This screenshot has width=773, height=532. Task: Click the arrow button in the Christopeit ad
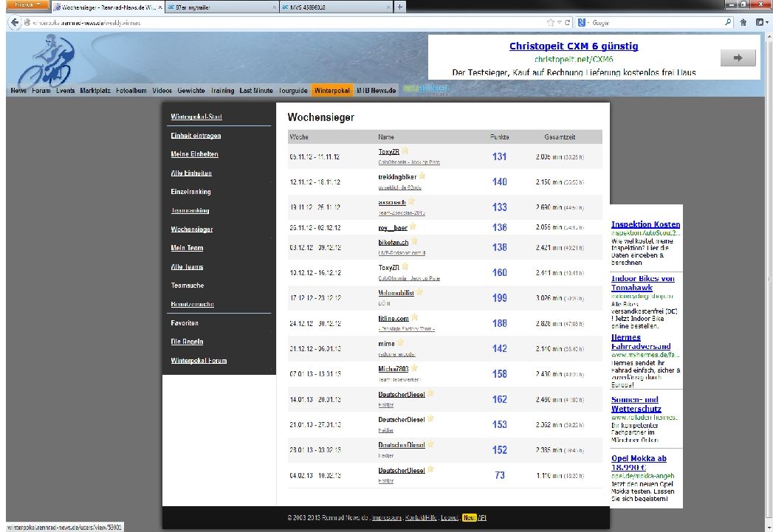(738, 58)
